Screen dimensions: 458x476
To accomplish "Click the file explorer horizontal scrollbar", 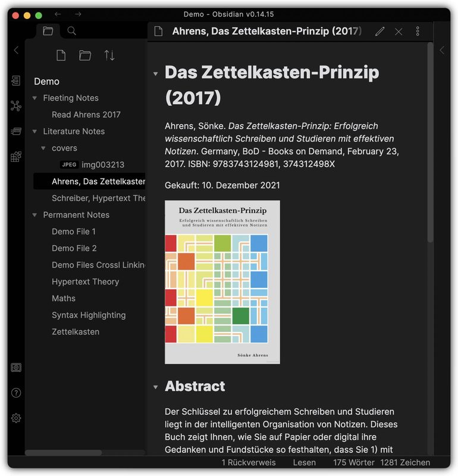I will (64, 453).
